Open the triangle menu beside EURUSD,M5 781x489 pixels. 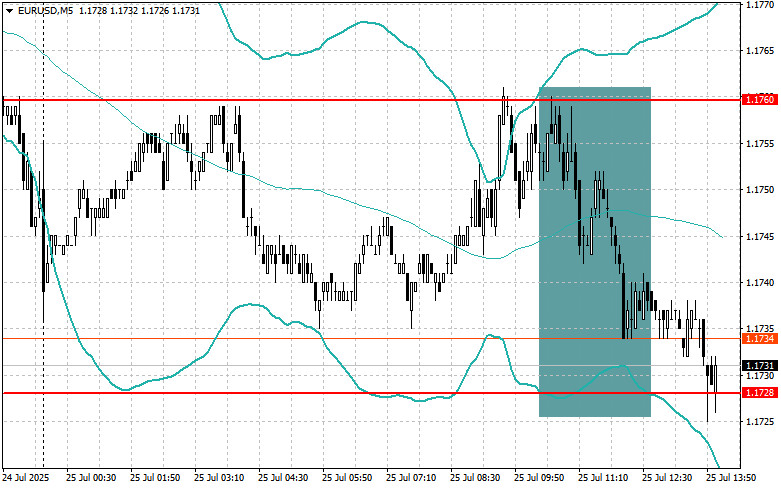click(9, 10)
